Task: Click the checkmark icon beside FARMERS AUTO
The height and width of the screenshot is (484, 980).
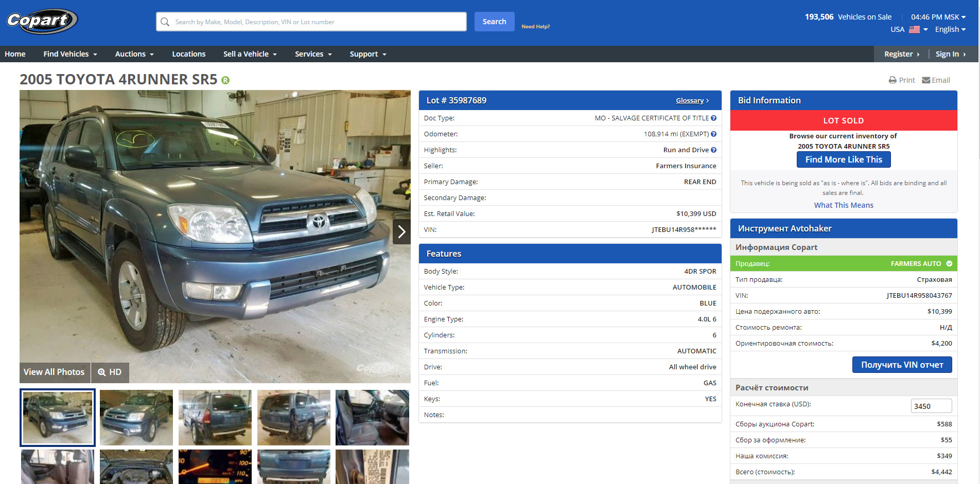Action: tap(949, 264)
